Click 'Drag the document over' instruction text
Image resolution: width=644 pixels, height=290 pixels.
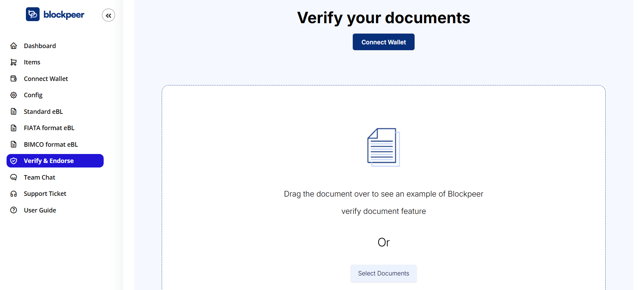click(383, 194)
